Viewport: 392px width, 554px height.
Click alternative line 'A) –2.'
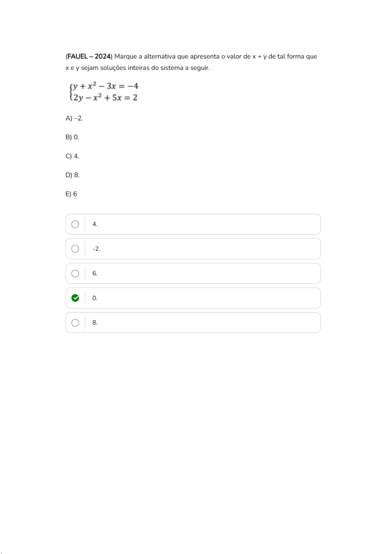pyautogui.click(x=74, y=118)
